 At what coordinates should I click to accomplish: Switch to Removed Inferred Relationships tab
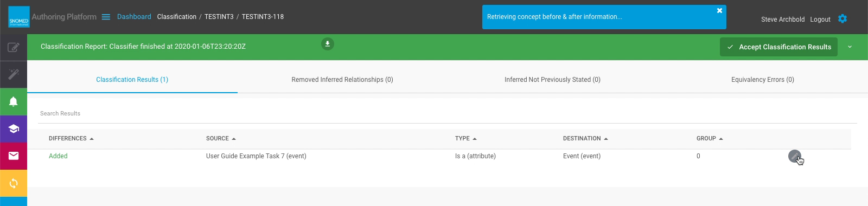(x=342, y=80)
